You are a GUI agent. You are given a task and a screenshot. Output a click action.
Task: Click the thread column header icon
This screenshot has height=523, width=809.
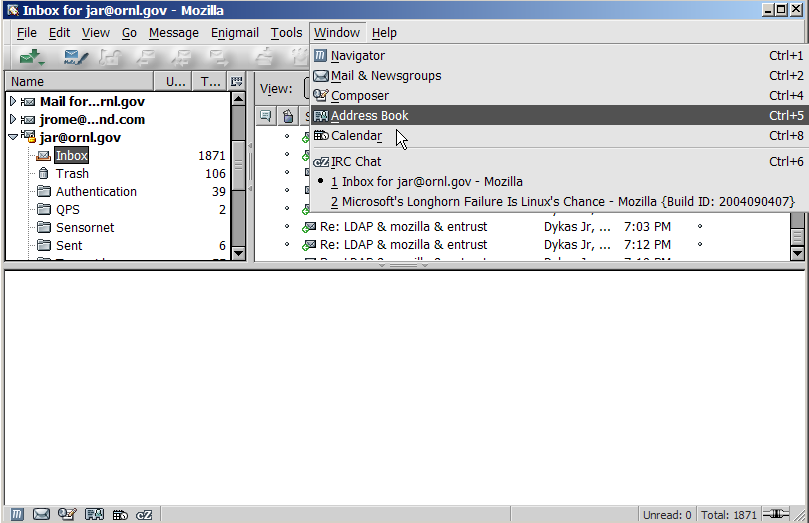pos(266,116)
